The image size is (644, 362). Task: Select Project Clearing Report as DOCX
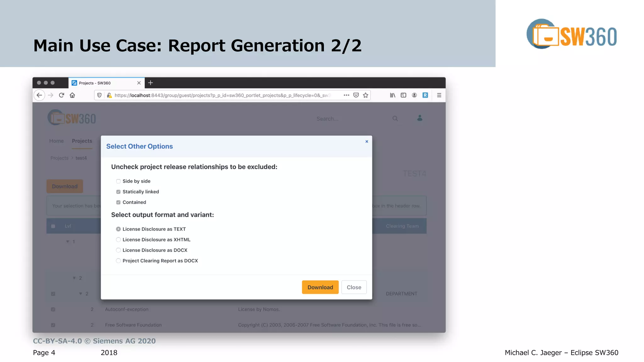(118, 261)
